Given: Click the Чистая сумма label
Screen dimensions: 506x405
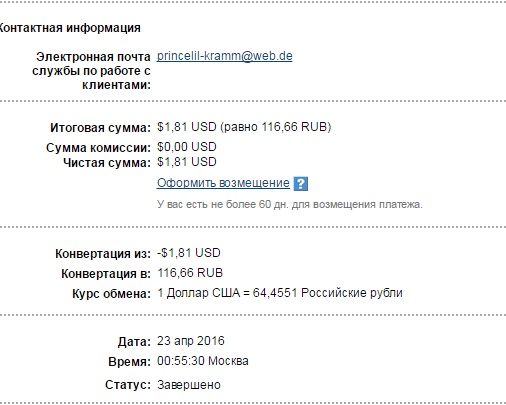Looking at the screenshot, I should [107, 163].
